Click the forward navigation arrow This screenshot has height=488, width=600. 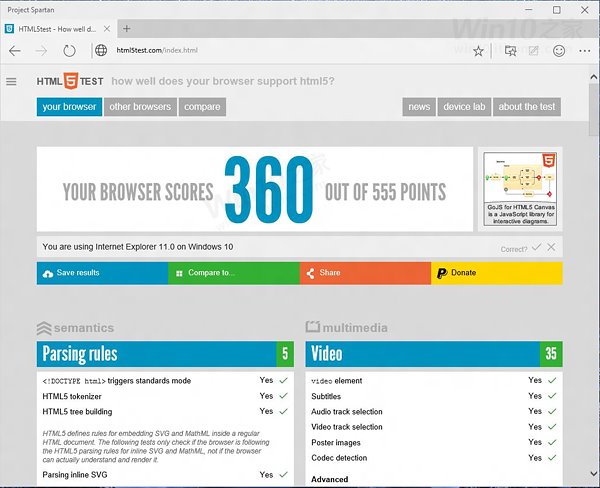pos(41,51)
